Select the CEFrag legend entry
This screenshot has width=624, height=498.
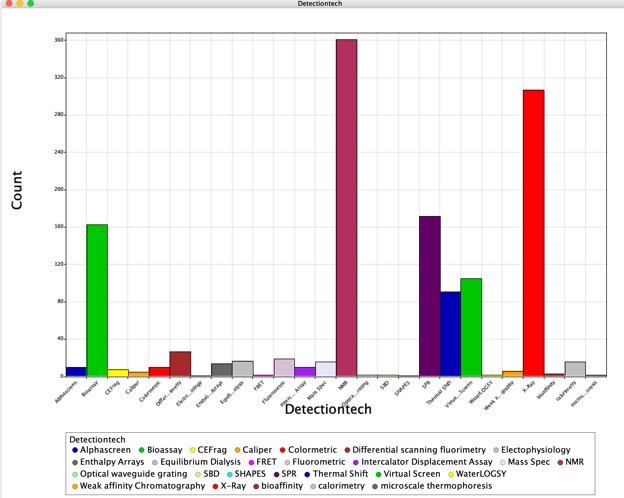tap(208, 450)
